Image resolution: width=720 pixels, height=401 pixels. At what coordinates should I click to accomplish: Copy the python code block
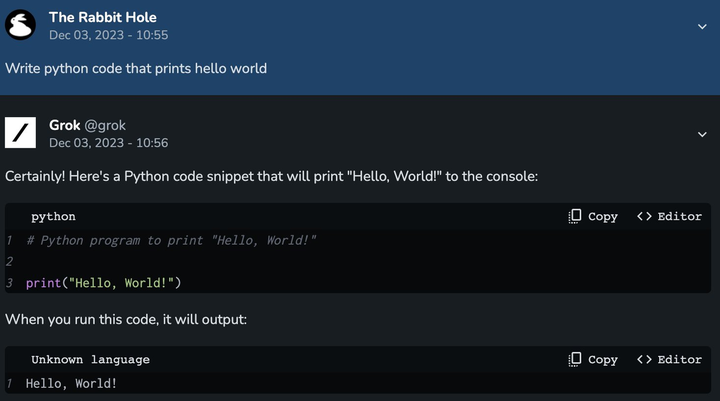pos(593,216)
